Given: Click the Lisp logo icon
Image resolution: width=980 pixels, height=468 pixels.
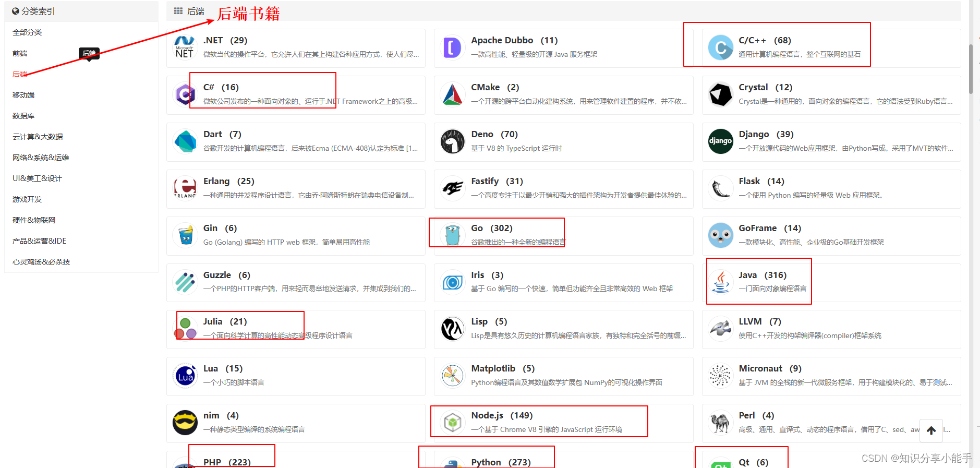Looking at the screenshot, I should [x=452, y=329].
